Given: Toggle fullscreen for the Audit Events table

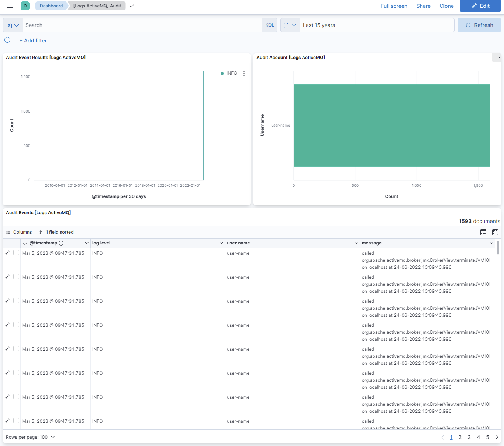Looking at the screenshot, I should click(495, 232).
